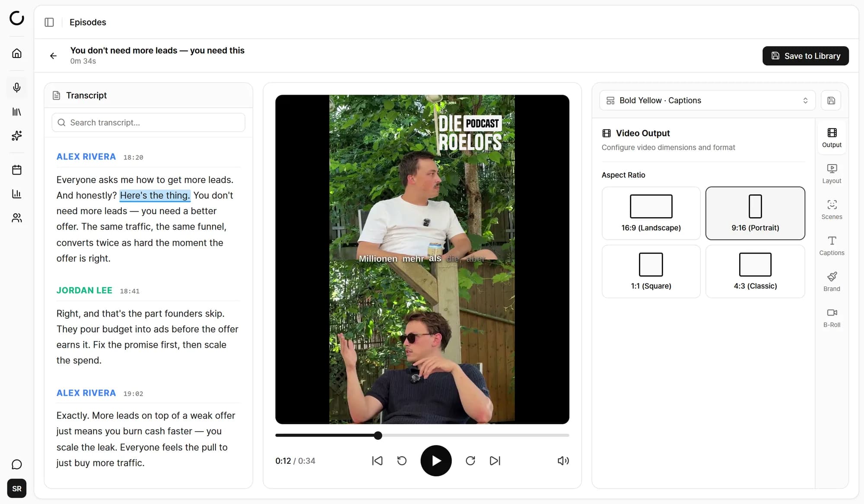Screen dimensions: 864x504
Task: Click highlighted phrase "Here's the thing."
Action: pyautogui.click(x=155, y=195)
